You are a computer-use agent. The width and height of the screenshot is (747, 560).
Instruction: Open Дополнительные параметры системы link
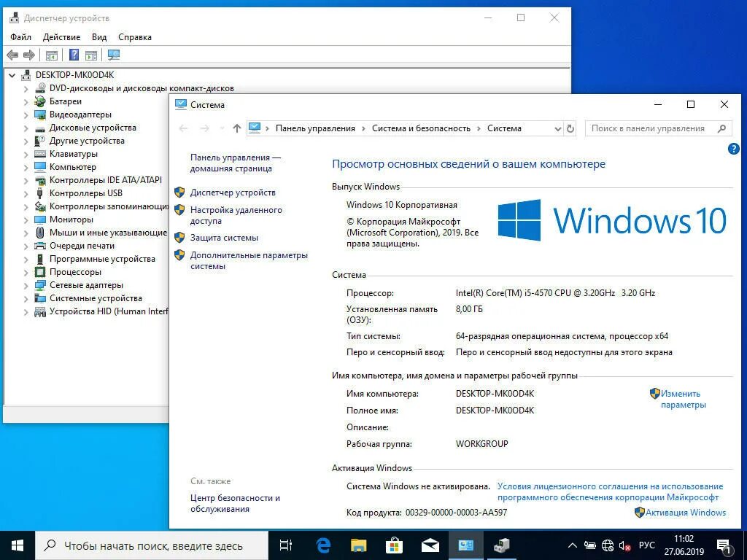pyautogui.click(x=249, y=260)
